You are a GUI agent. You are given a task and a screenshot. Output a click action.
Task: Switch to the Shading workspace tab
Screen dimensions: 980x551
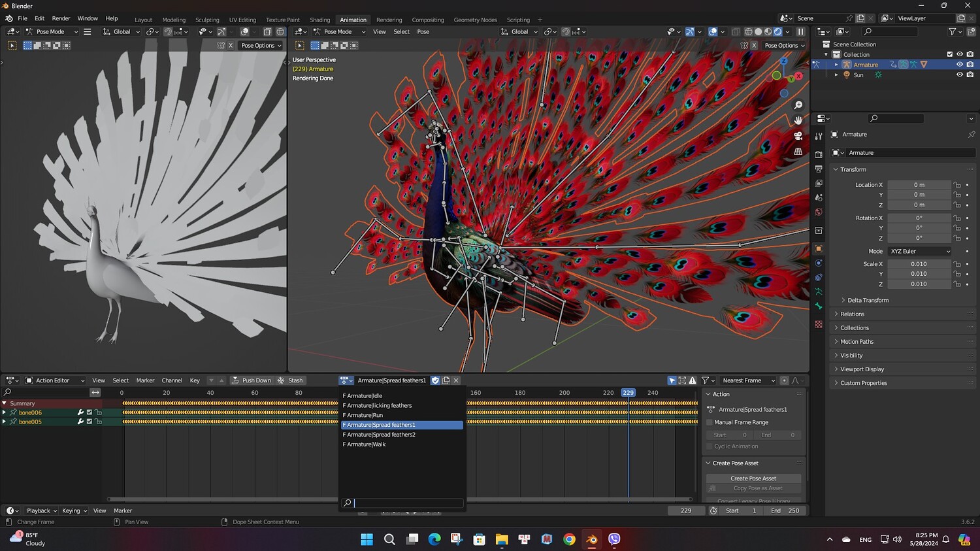(x=319, y=20)
